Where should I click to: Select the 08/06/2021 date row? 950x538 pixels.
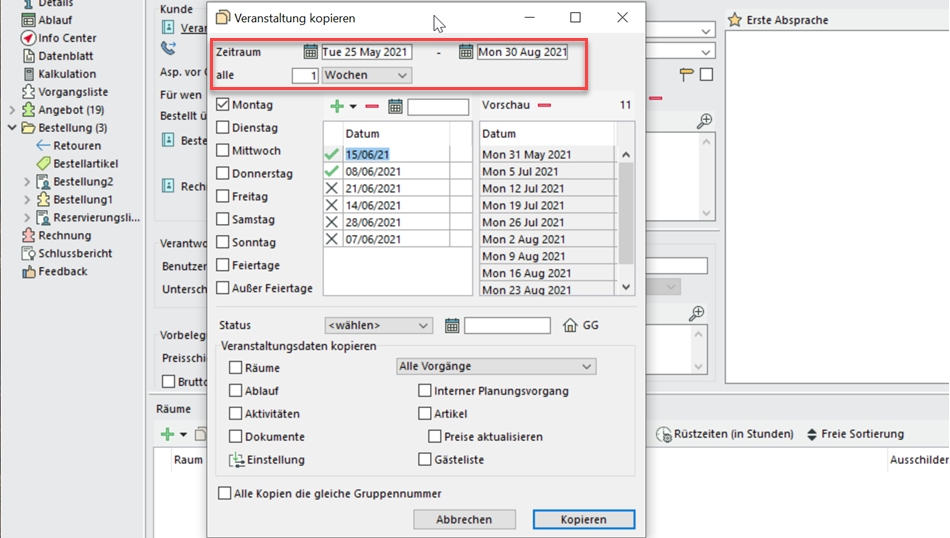click(x=390, y=172)
